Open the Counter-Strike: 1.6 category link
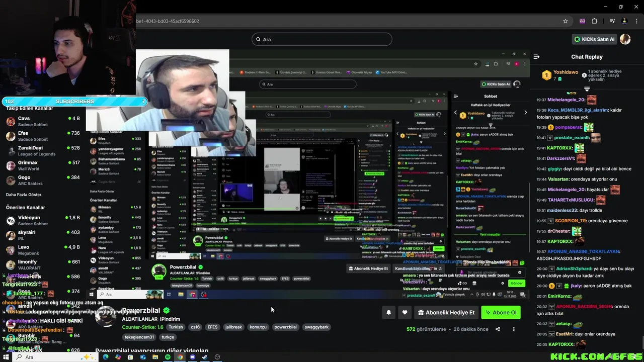This screenshot has height=362, width=644. click(x=142, y=327)
